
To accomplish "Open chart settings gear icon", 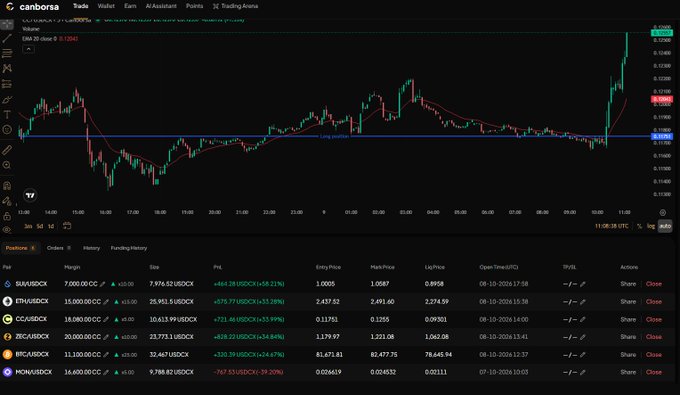I will [x=663, y=212].
